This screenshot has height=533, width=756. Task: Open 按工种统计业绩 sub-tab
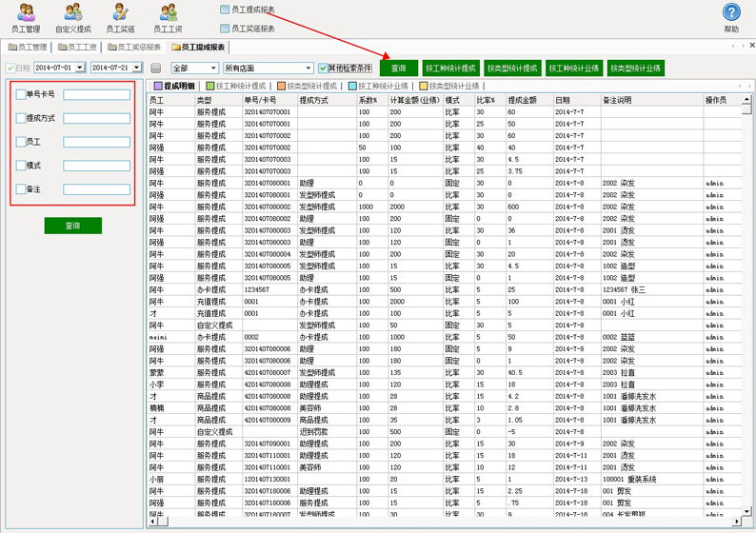coord(378,86)
